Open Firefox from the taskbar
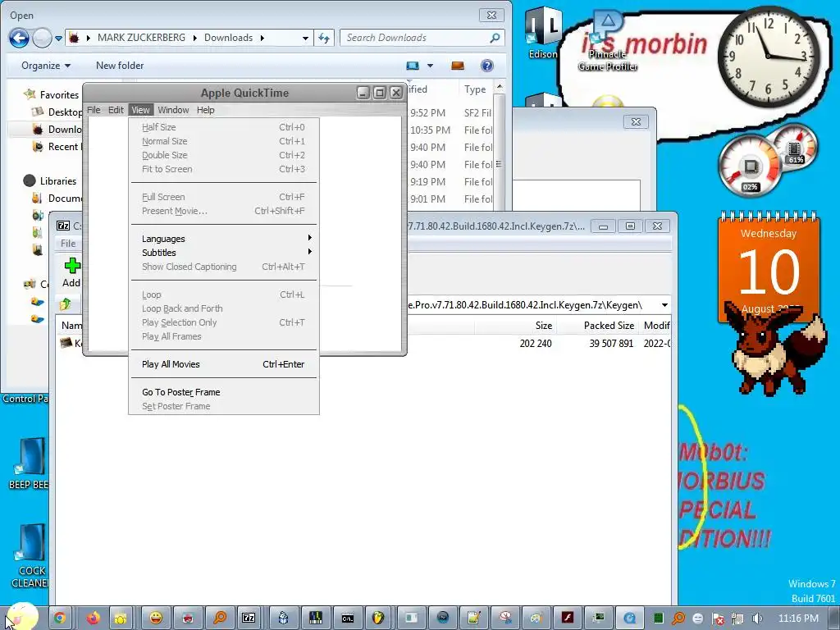The image size is (840, 630). tap(94, 618)
